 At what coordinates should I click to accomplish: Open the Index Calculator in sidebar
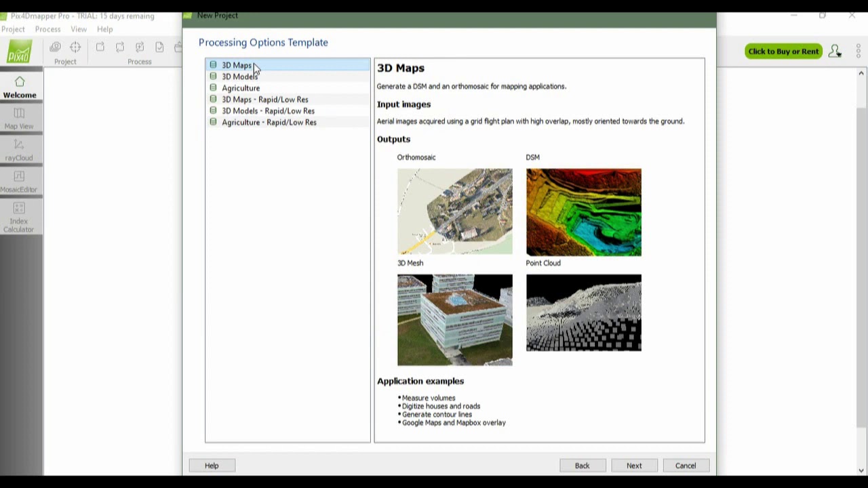point(19,217)
